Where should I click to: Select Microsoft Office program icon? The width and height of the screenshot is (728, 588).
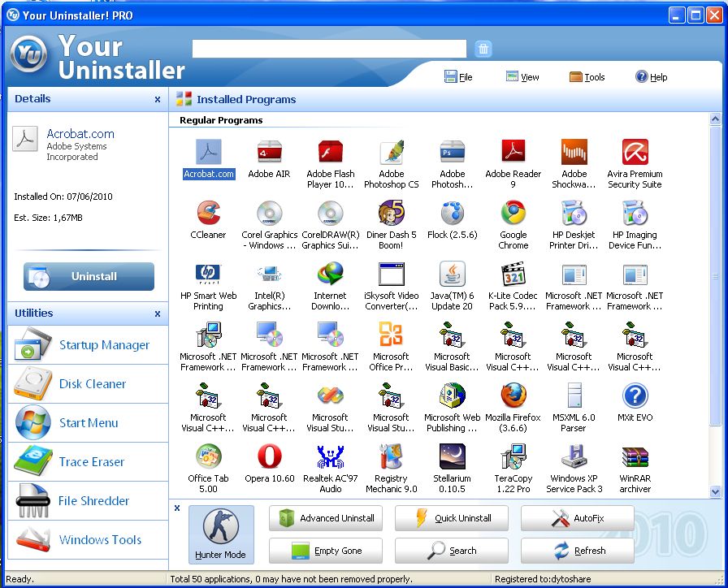tap(392, 335)
